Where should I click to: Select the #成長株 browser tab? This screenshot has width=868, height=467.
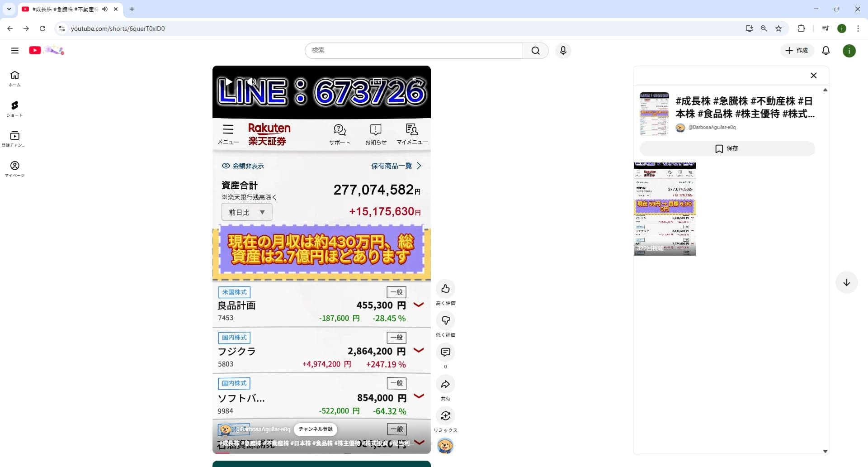(x=70, y=9)
